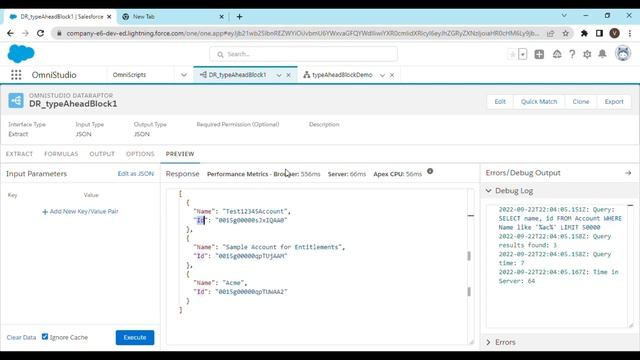The width and height of the screenshot is (640, 360).
Task: Click the browser Forward arrow
Action: pos(25,33)
